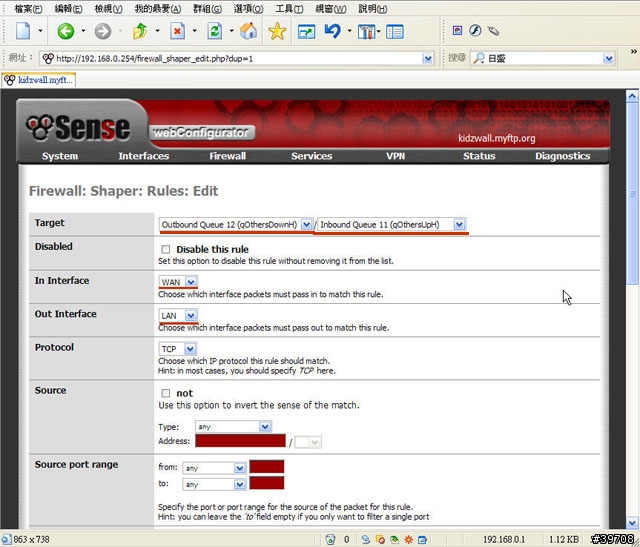Click the columns layout toolbar icon
Screen dimensions: 640x547
point(366,31)
